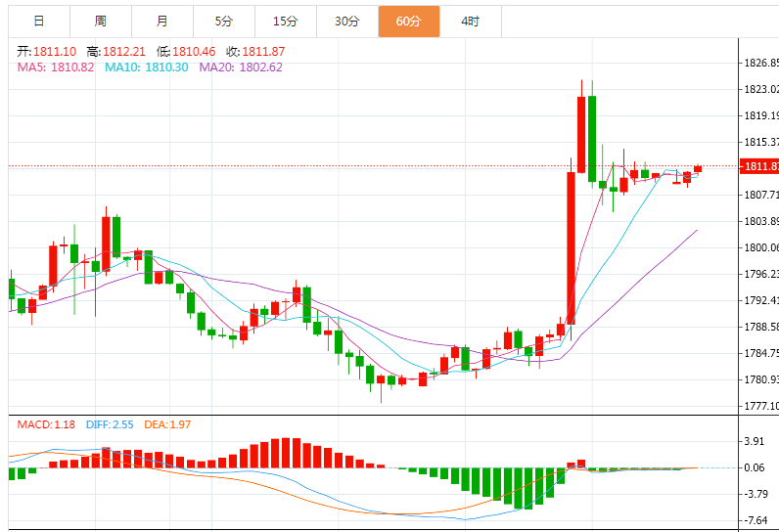This screenshot has height=532, width=779.
Task: Click the 1792.41 price axis label
Action: pyautogui.click(x=761, y=300)
